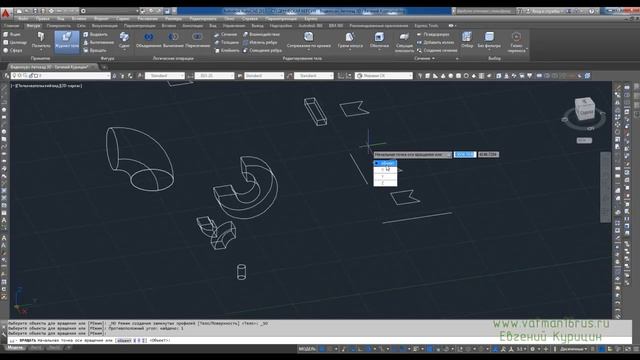
Task: Select the Клеймить imprint tool
Action: pyautogui.click(x=227, y=51)
